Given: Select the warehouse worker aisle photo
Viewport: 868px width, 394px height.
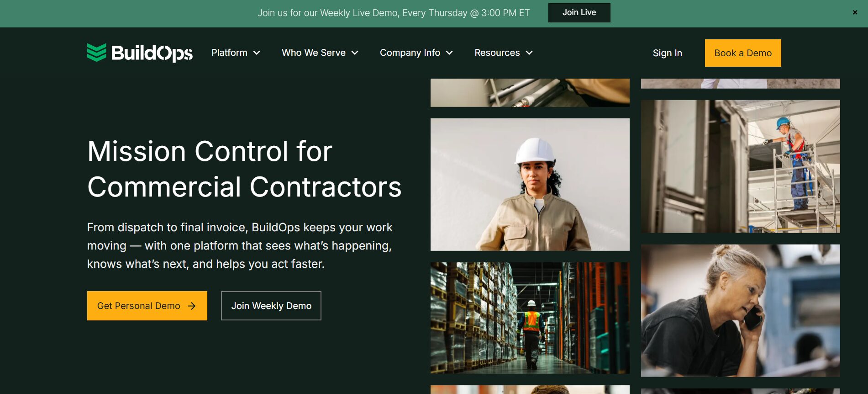Looking at the screenshot, I should pos(530,318).
